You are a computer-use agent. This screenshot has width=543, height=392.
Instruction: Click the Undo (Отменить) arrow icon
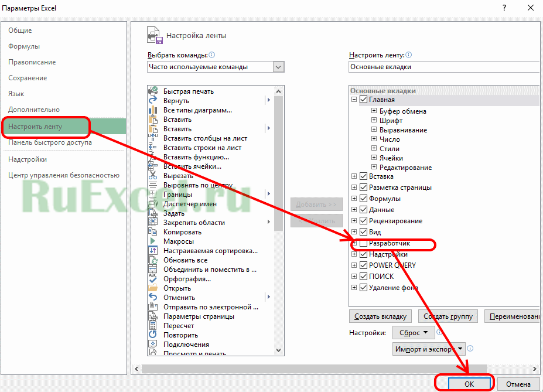coord(153,297)
